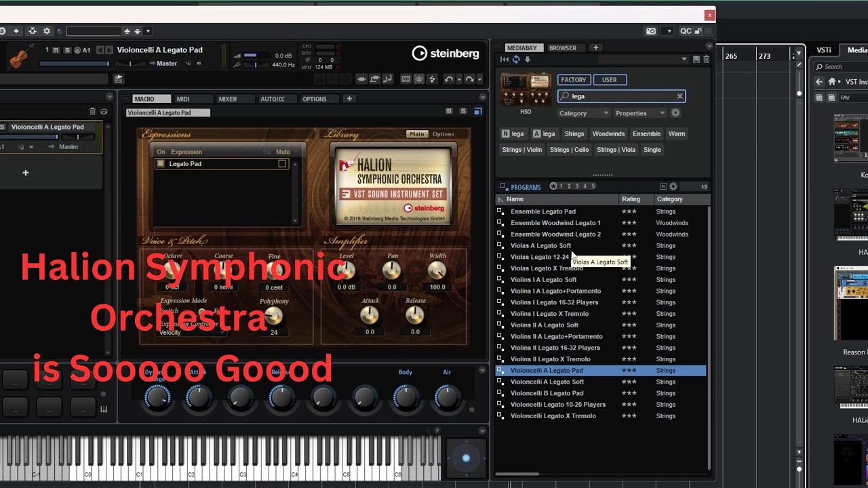The image size is (868, 488).
Task: Tick the Mute checkbox for Legato Pad
Action: 282,163
